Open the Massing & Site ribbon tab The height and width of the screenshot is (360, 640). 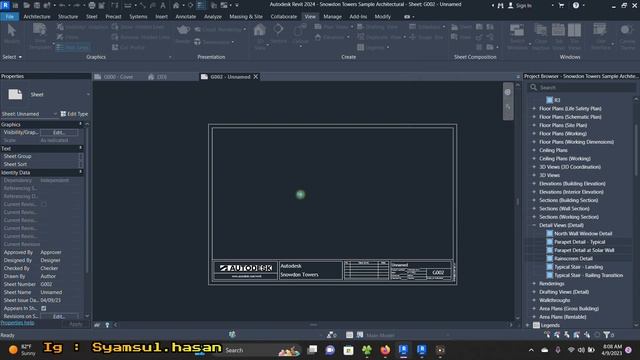(x=246, y=17)
